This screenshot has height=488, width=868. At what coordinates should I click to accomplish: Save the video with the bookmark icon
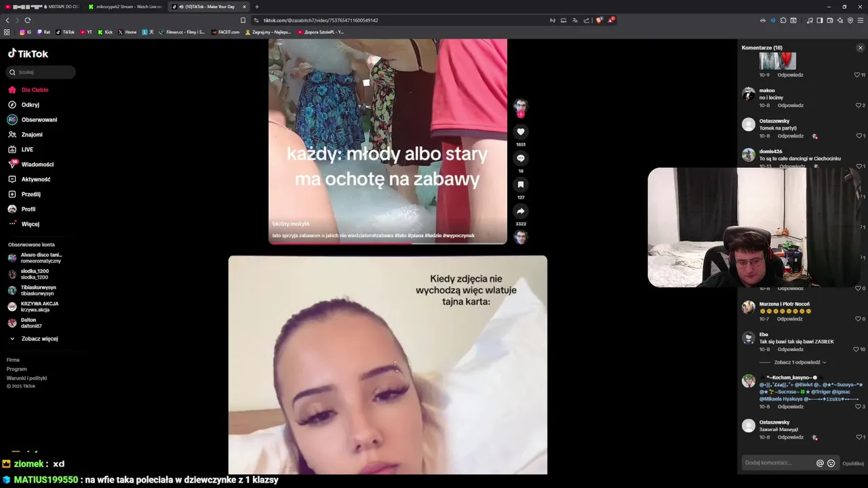point(521,184)
